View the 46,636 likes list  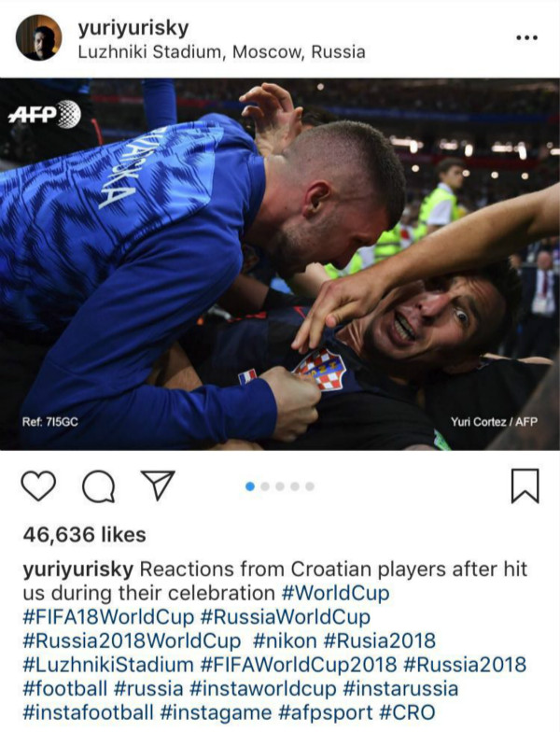[84, 534]
